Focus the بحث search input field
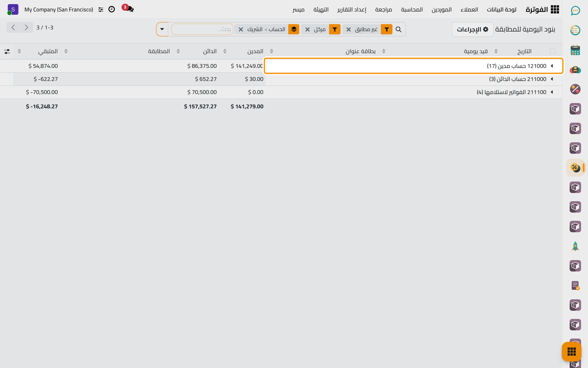This screenshot has height=368, width=588. tap(202, 29)
